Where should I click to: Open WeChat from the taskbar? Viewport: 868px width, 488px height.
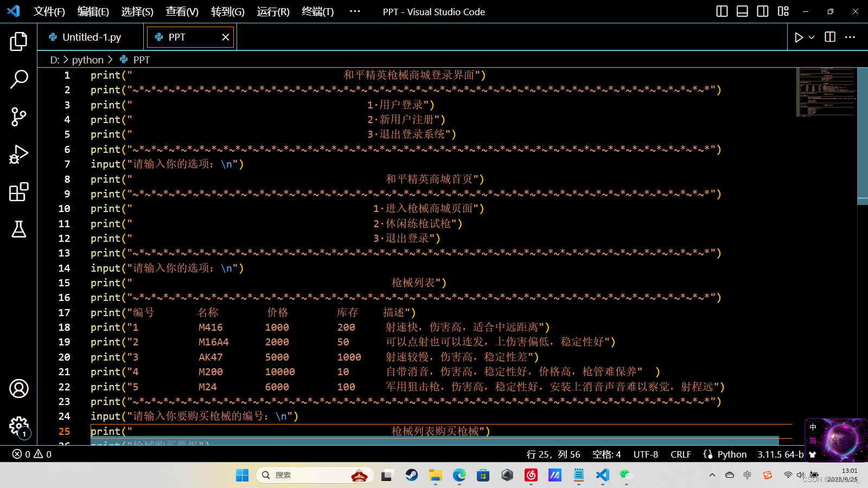(x=626, y=476)
